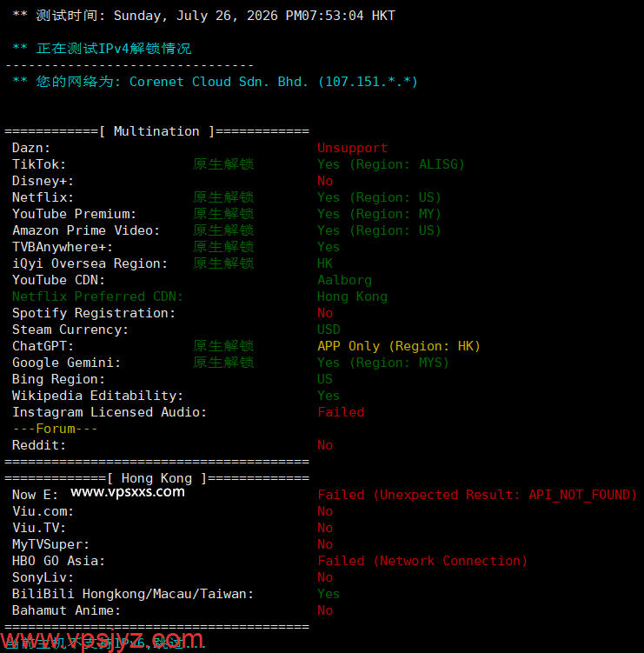Click 'Failed (Unexpected Result: API_NOT_FOUND)' message
This screenshot has height=653, width=644.
coord(477,495)
